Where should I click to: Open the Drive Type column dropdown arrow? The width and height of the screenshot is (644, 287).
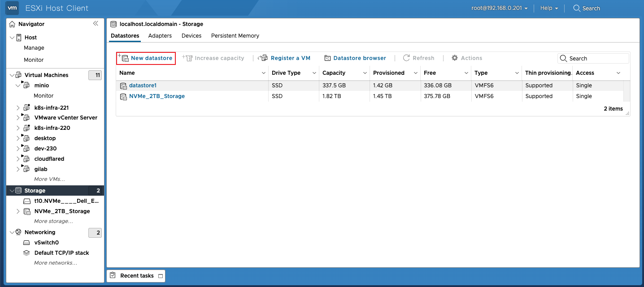tap(314, 73)
